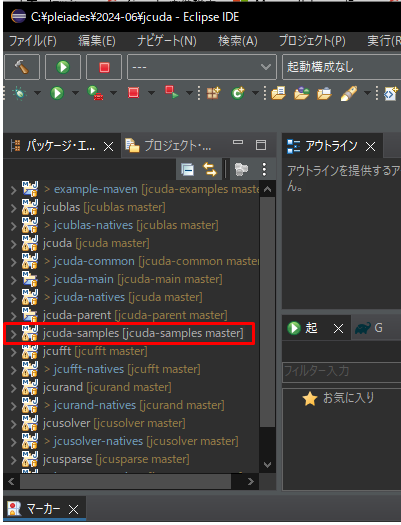Open 検索(A) menu
This screenshot has width=401, height=525.
click(x=238, y=41)
